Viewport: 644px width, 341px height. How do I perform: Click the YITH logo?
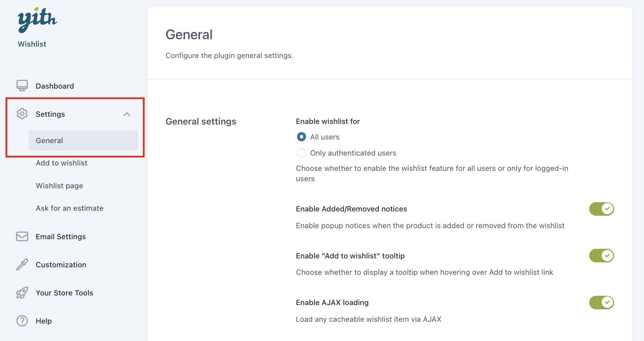point(37,20)
